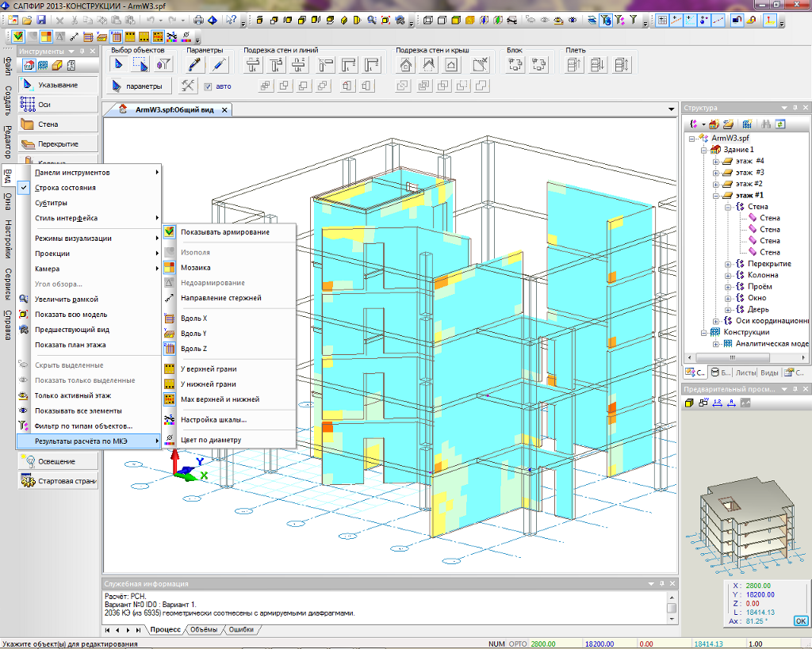Click OK button near coordinates readout
812x649 pixels.
coord(801,620)
